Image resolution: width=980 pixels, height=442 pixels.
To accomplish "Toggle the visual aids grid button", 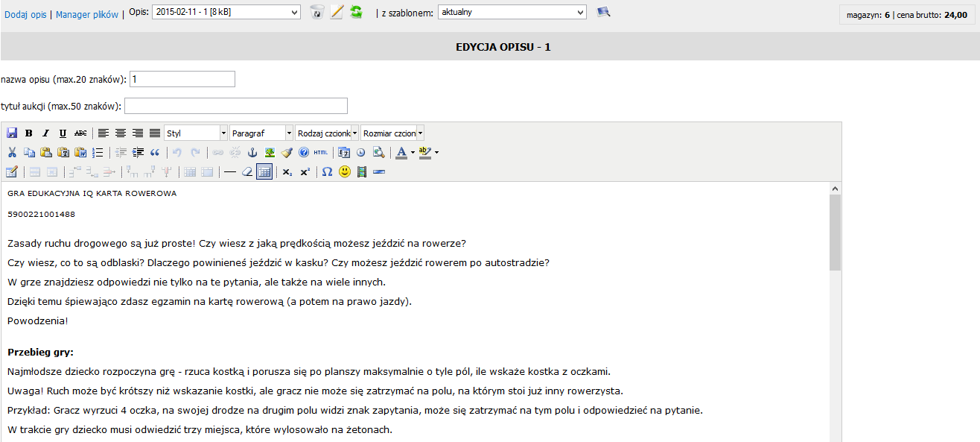I will [264, 172].
